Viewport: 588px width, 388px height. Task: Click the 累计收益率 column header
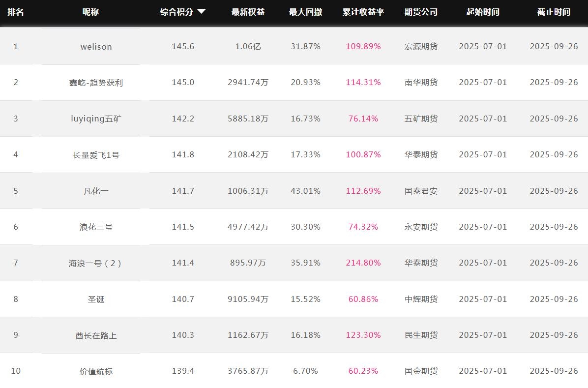pos(363,12)
